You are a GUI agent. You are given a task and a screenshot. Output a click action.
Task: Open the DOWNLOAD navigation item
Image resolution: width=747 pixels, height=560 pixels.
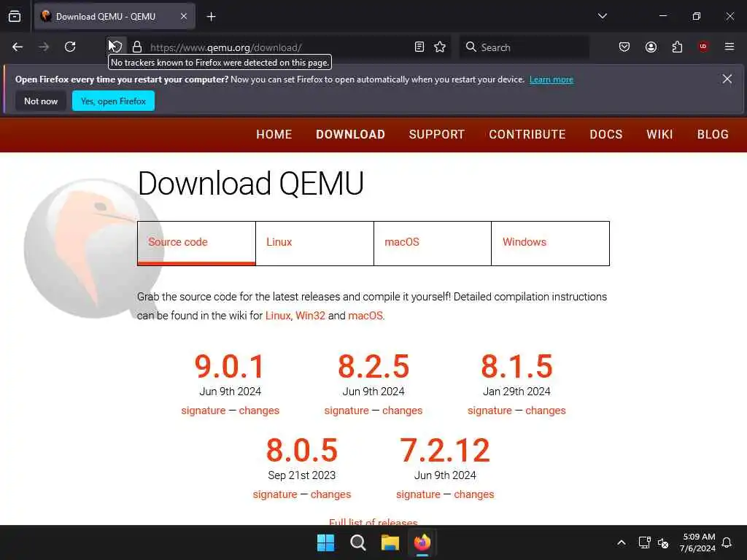350,135
